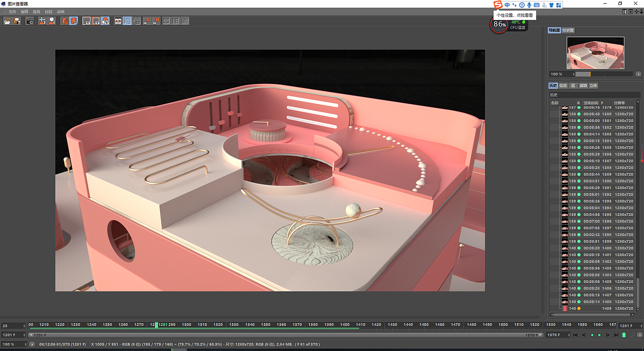Select history row for frame 1409
The image size is (644, 351).
[592, 308]
